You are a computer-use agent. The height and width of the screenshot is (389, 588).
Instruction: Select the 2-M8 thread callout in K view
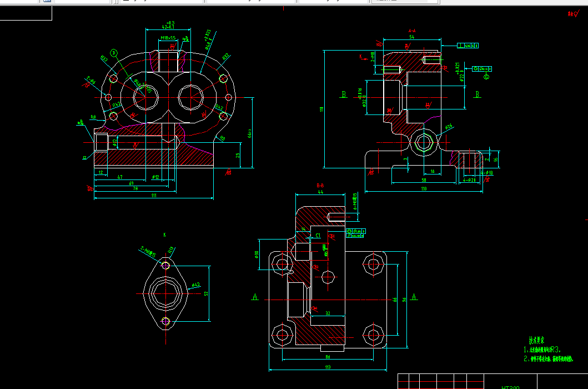coord(148,252)
